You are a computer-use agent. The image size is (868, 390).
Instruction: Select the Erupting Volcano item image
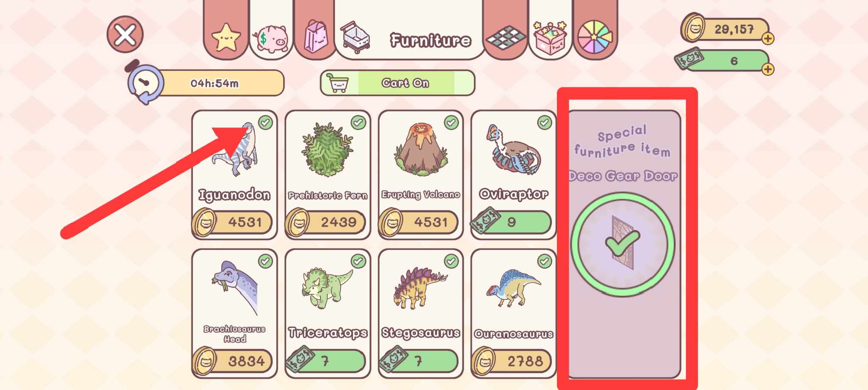click(421, 149)
